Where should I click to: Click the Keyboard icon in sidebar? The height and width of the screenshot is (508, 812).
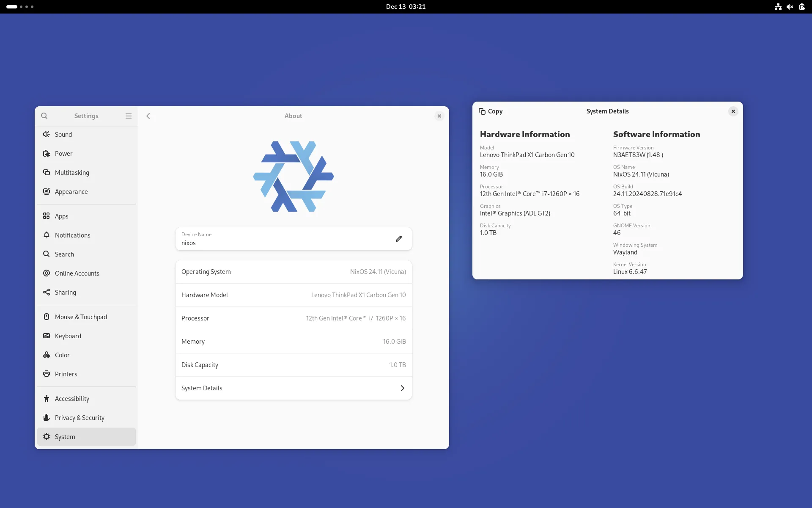(47, 336)
